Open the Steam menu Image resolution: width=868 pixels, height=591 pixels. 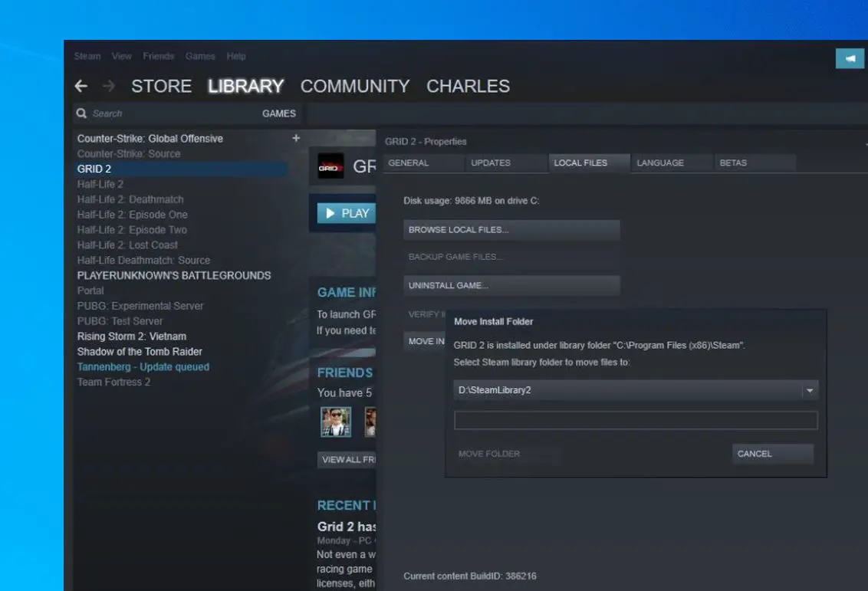[87, 56]
